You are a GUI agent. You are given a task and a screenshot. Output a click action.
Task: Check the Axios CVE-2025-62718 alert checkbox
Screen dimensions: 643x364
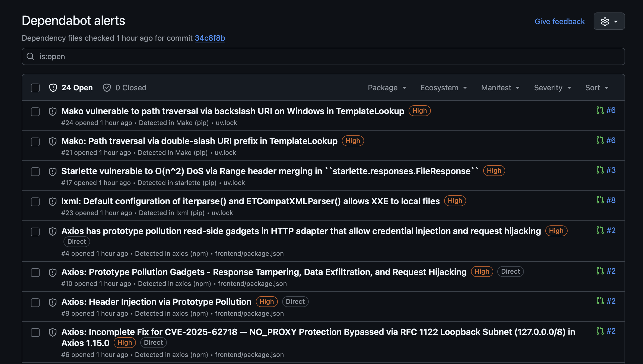tap(35, 333)
